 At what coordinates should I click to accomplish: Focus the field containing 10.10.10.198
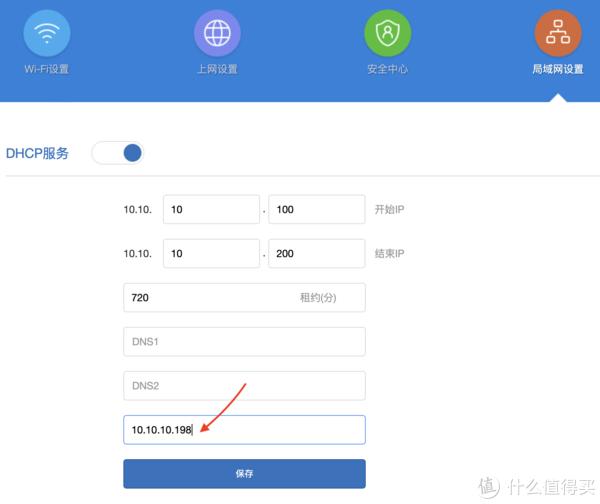(243, 430)
